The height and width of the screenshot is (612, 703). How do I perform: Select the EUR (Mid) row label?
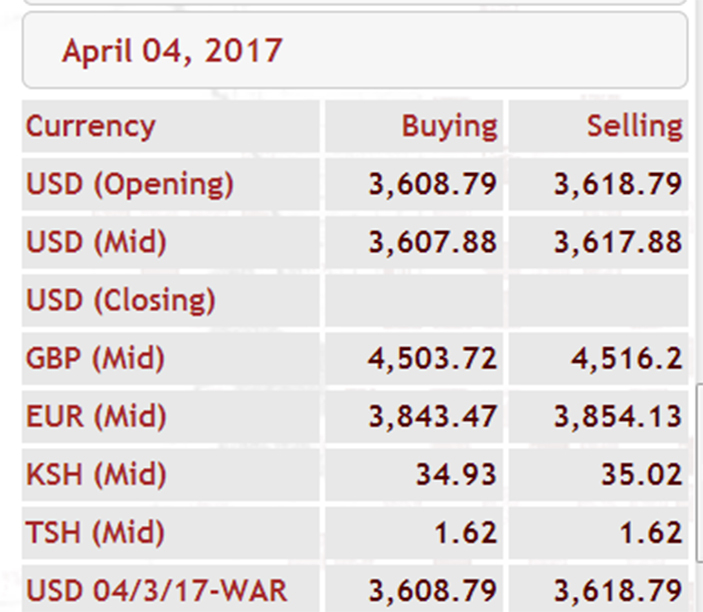tap(96, 417)
